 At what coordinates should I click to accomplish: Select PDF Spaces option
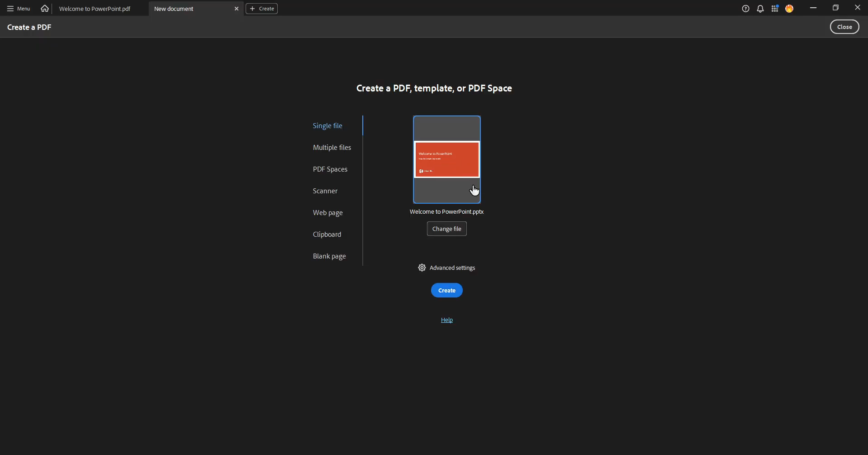[330, 169]
